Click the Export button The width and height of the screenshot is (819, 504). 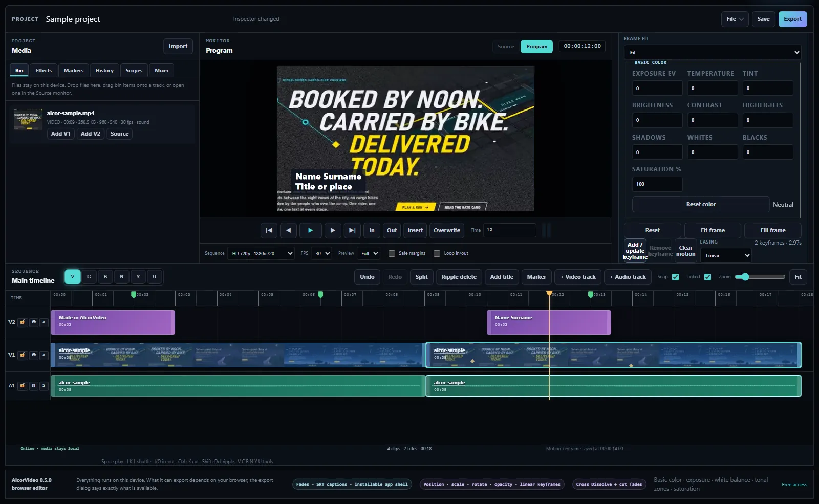[793, 19]
